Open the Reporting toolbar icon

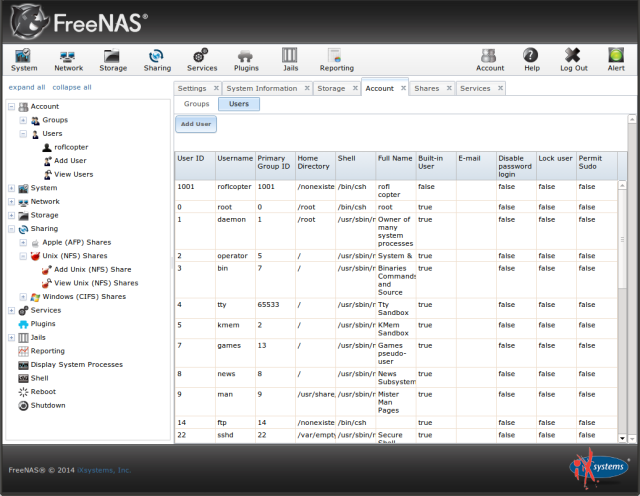click(336, 60)
